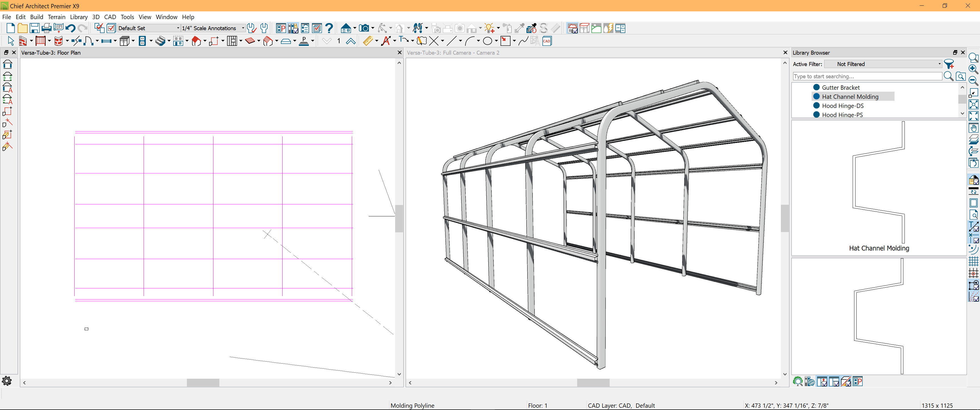The image size is (980, 410).
Task: Toggle the Preferences gear at bottom left
Action: click(x=7, y=381)
